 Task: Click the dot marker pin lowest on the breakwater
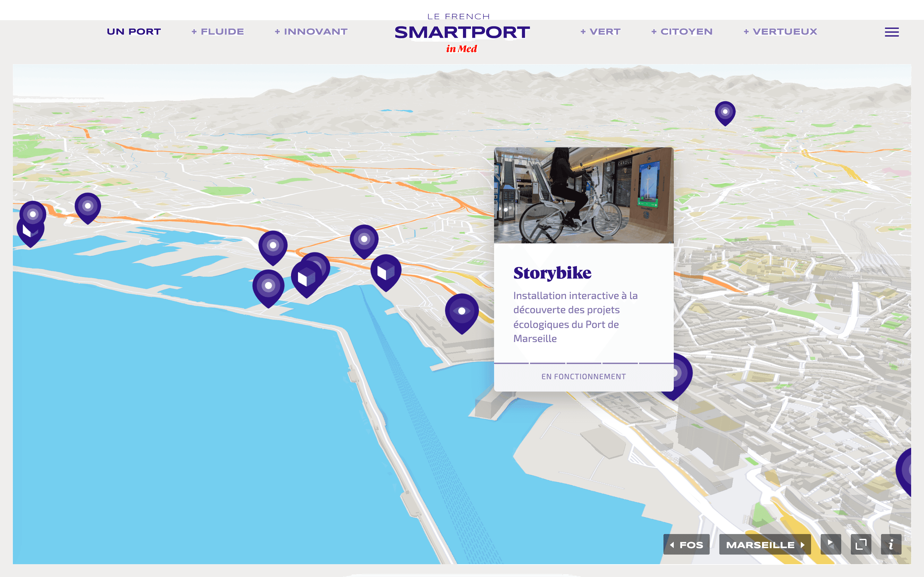coord(269,285)
